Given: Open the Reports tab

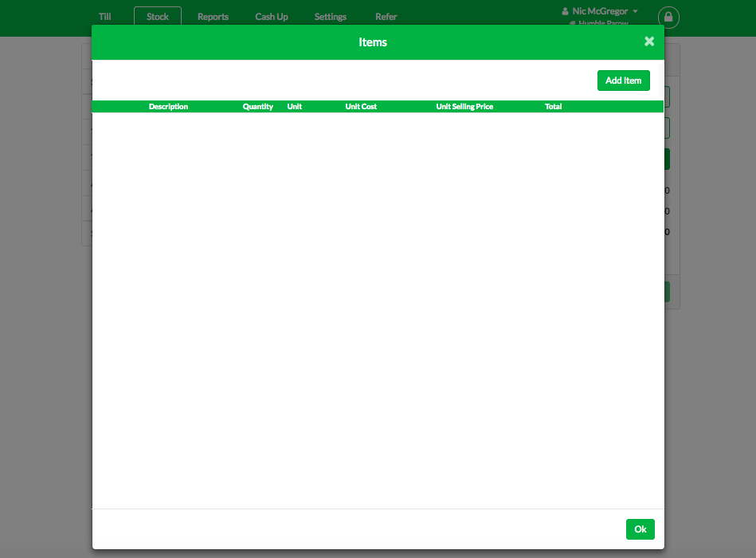Looking at the screenshot, I should pyautogui.click(x=213, y=17).
